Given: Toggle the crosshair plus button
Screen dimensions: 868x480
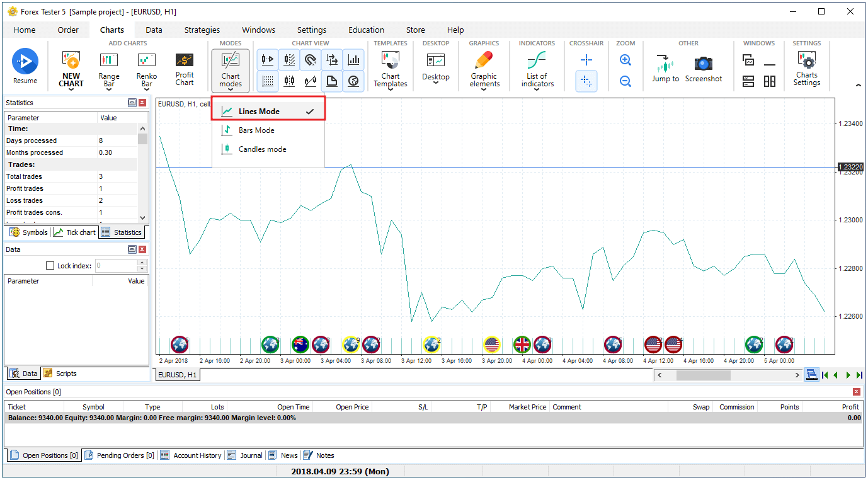Looking at the screenshot, I should tap(586, 60).
